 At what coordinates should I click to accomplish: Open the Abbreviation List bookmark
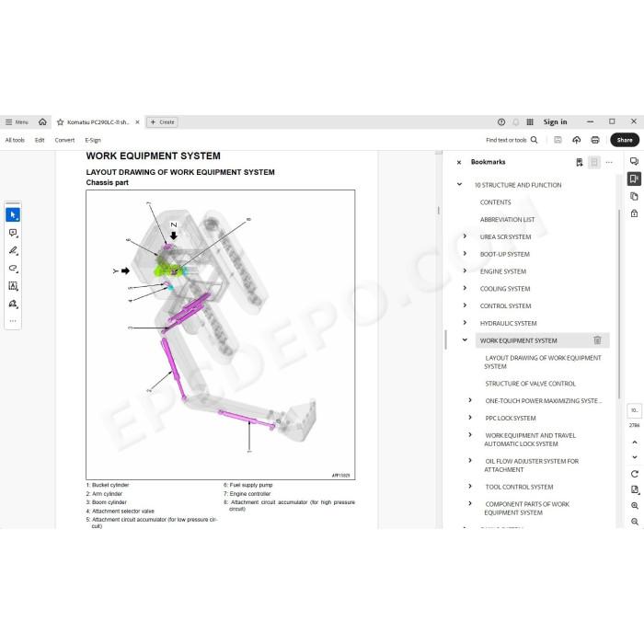507,220
